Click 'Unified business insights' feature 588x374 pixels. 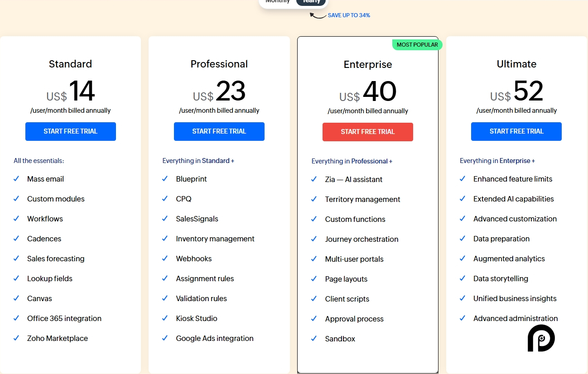click(x=515, y=298)
